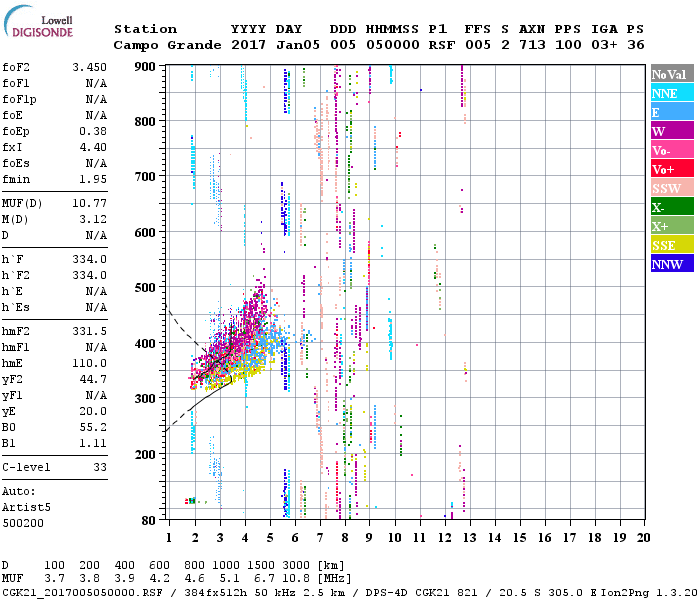Click the B1 value 1.11
This screenshot has width=700, height=600.
click(93, 443)
